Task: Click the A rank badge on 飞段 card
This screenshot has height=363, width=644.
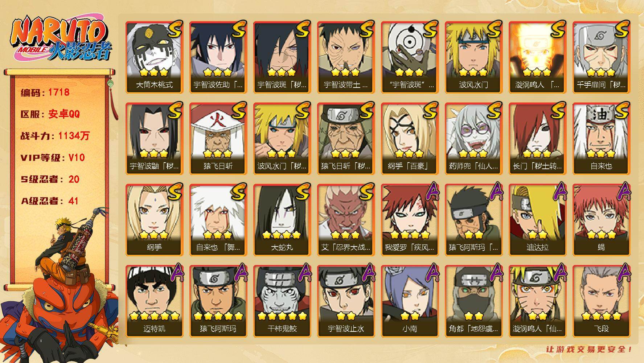Action: pos(623,273)
